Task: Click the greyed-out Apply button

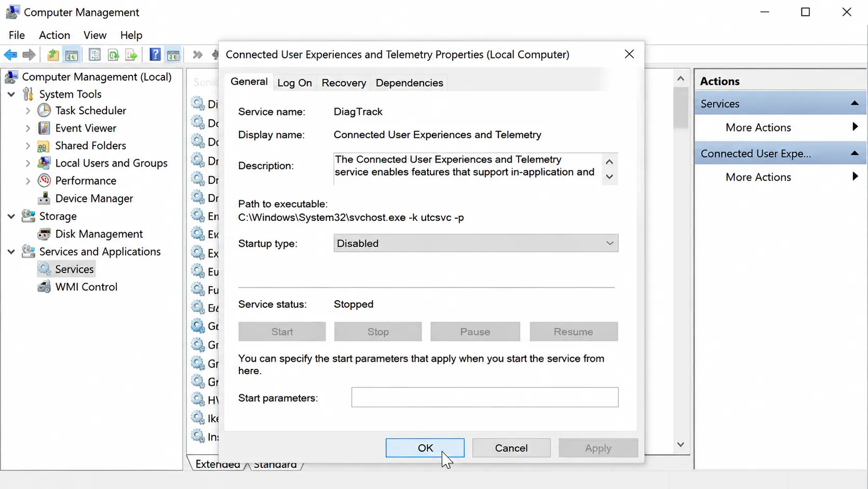Action: (x=598, y=448)
